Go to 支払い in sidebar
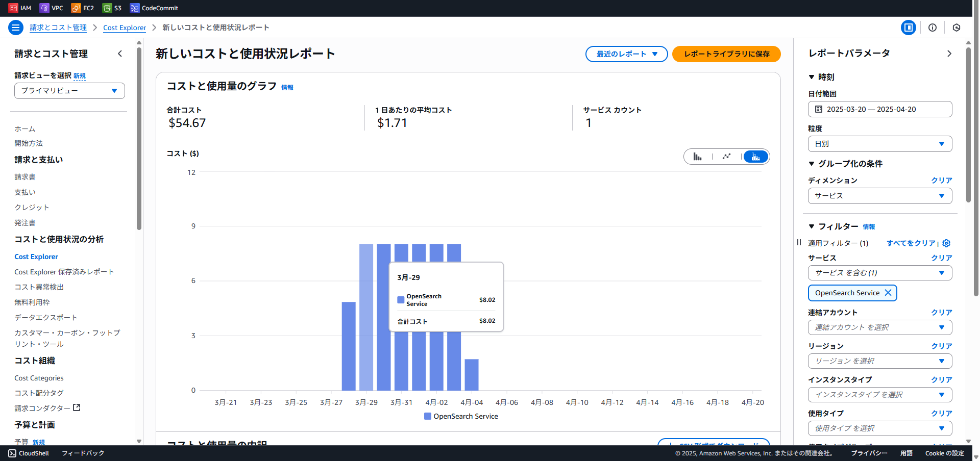980x461 pixels. (25, 192)
